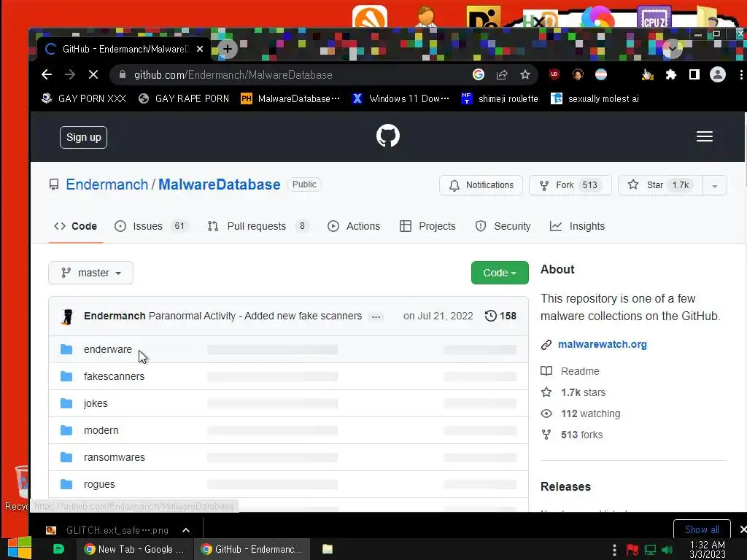Open the Security tab
747x560 pixels.
tap(503, 226)
